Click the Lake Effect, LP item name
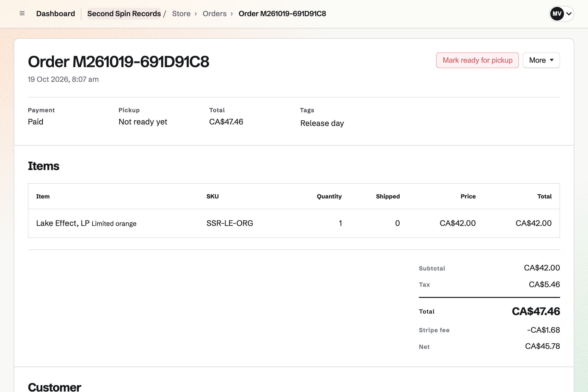This screenshot has height=392, width=588. coord(63,223)
